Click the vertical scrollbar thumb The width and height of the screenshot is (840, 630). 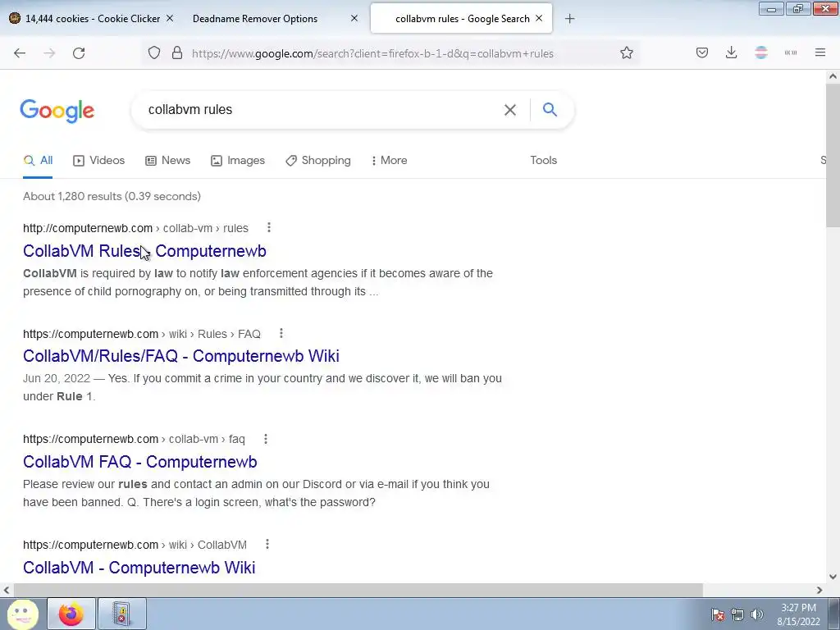point(833,155)
